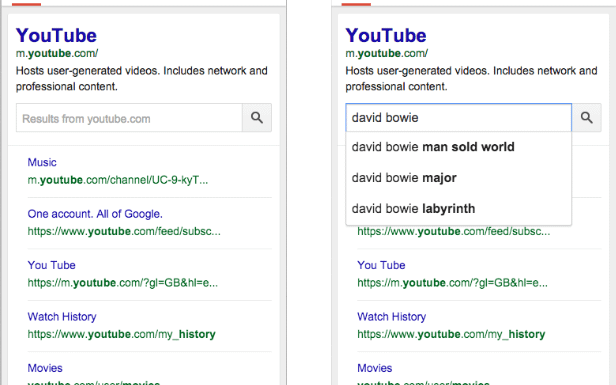Click feed/subsc... URL in the right panel
Screen dimensions: 616x385
tap(454, 231)
